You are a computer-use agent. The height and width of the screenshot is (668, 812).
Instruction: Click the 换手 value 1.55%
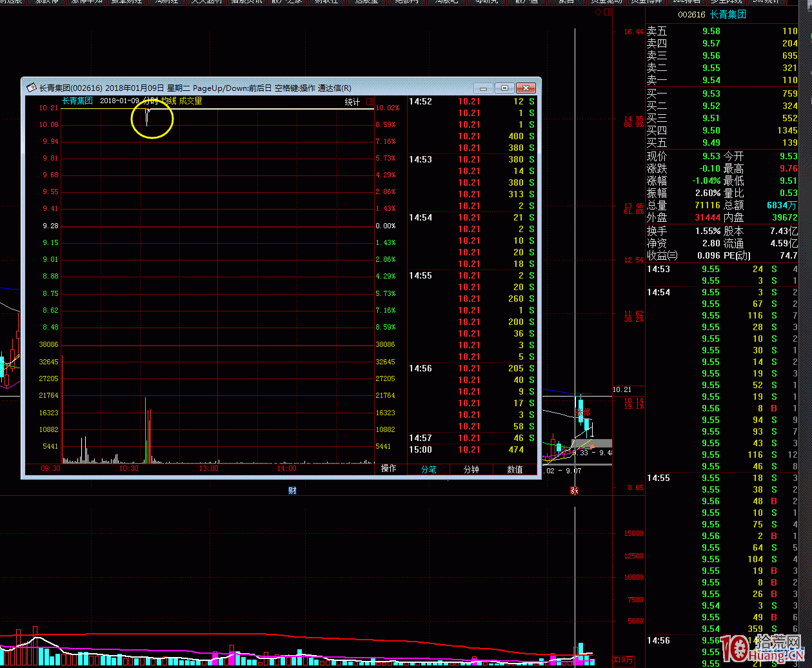(x=708, y=231)
